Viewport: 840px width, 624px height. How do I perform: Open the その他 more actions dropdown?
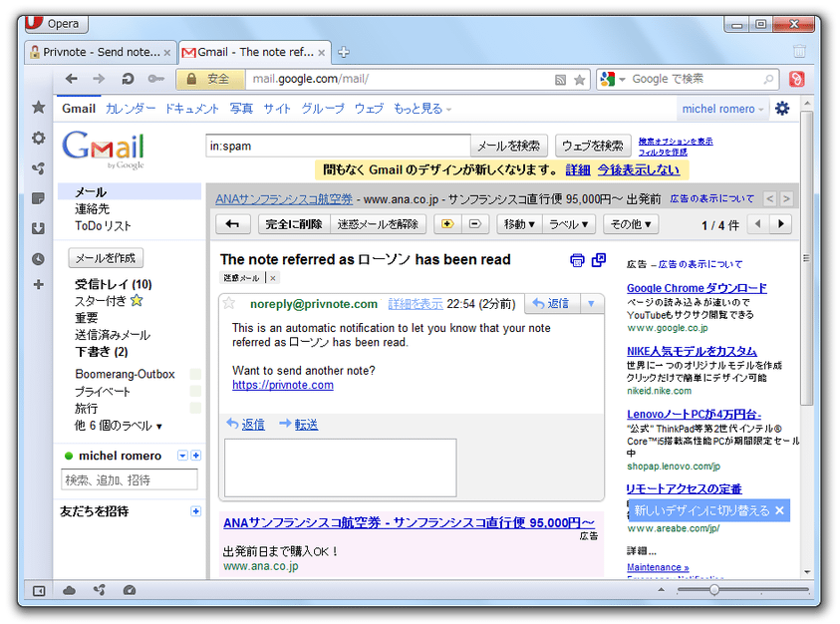tap(631, 224)
